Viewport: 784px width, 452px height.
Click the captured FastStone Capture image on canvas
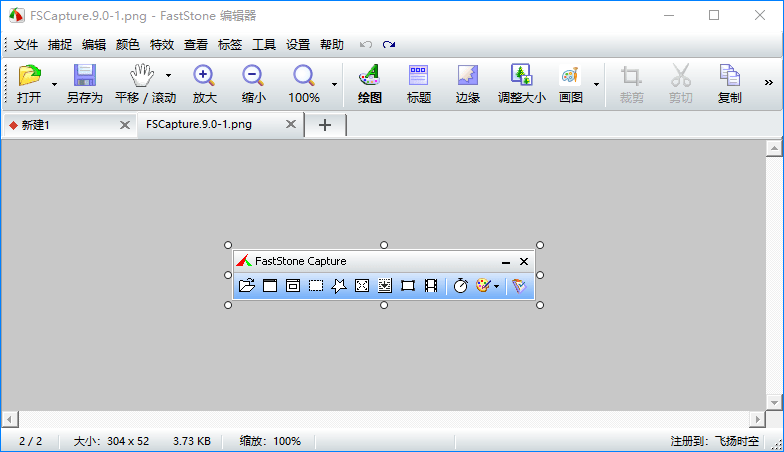click(384, 275)
